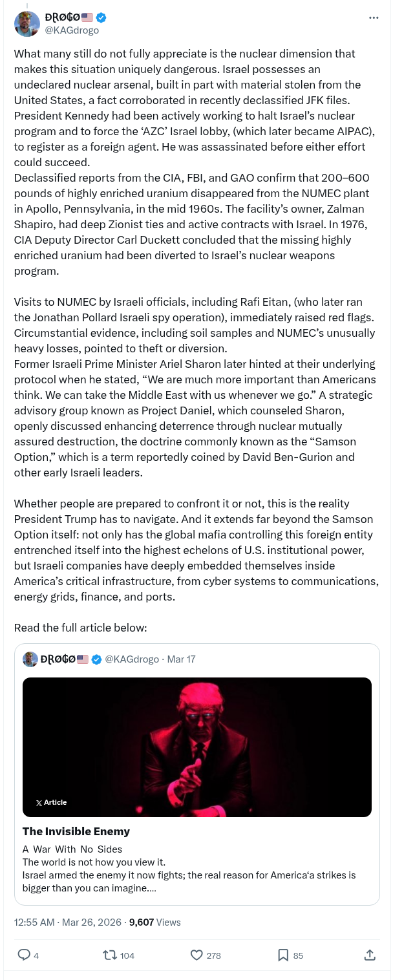393x980 pixels.
Task: Click the reply speech bubble icon
Action: pyautogui.click(x=24, y=955)
